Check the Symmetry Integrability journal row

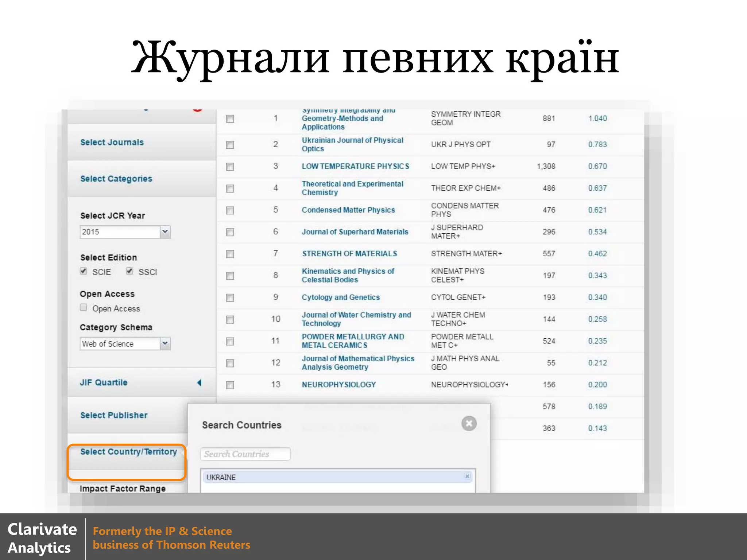click(x=230, y=119)
